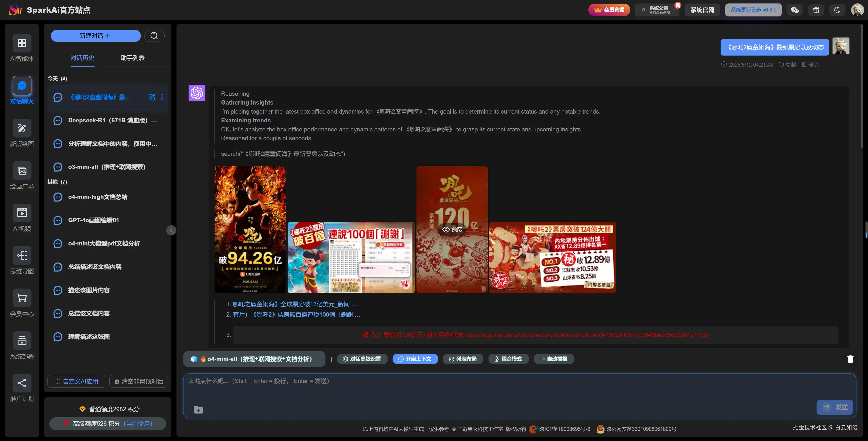Image resolution: width=868 pixels, height=441 pixels.
Task: Open 新版绘画 drawing tool icon
Action: point(22,128)
